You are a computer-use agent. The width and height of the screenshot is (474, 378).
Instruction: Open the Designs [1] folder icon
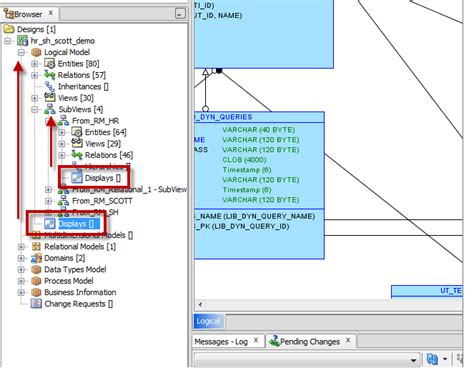click(9, 29)
